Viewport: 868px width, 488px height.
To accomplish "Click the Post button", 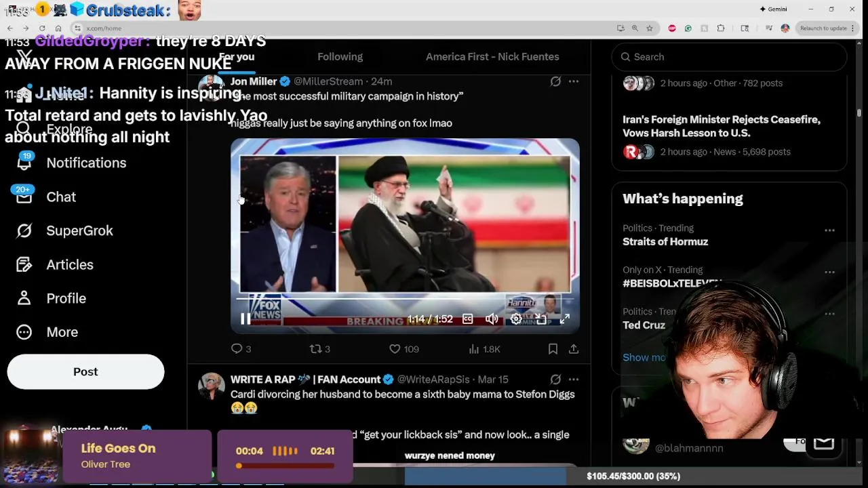I will pos(85,371).
